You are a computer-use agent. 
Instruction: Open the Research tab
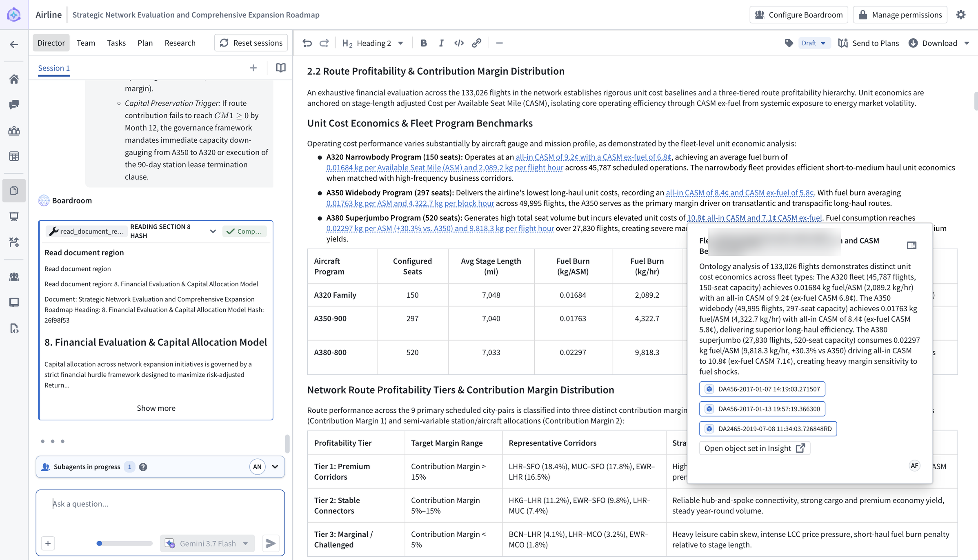(x=180, y=43)
